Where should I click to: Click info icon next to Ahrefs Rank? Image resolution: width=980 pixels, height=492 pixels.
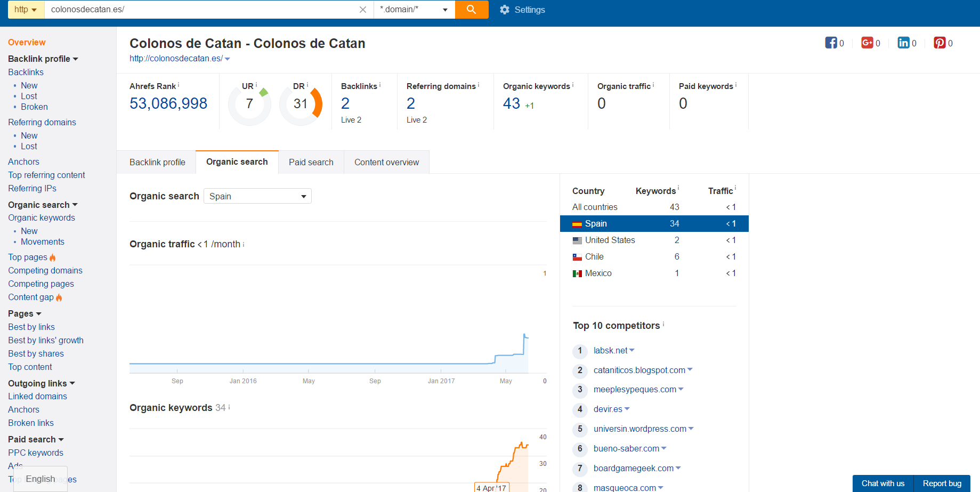tap(179, 85)
